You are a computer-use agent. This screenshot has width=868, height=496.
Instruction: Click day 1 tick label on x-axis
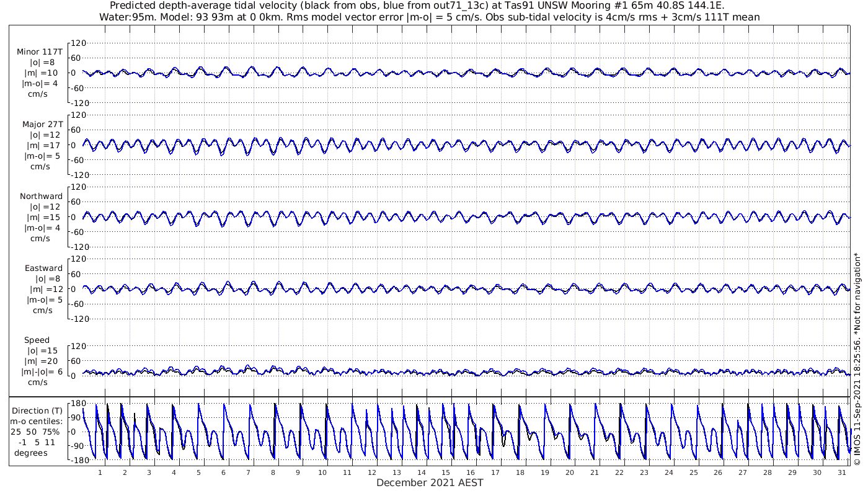tap(100, 472)
